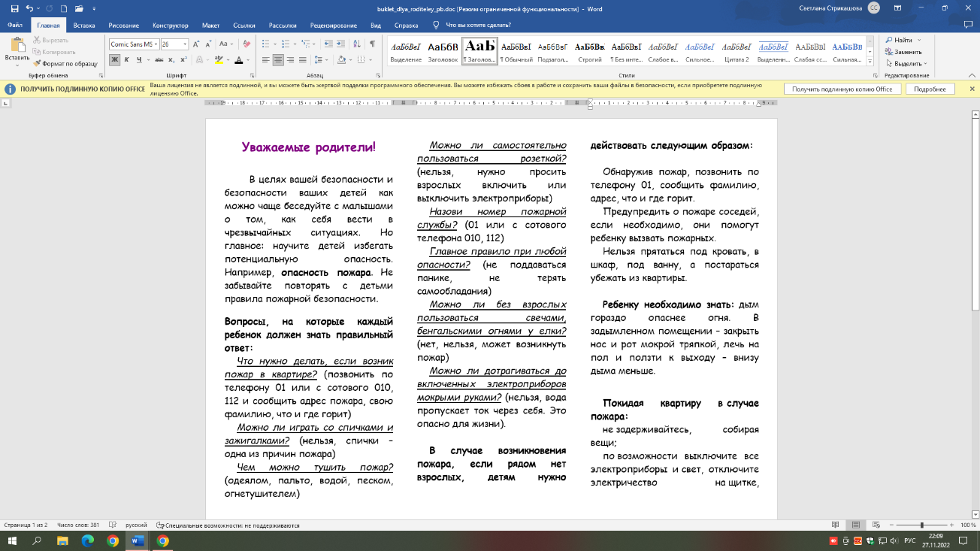The width and height of the screenshot is (980, 551).
Task: Click the Save icon in quick access toolbar
Action: (x=14, y=8)
